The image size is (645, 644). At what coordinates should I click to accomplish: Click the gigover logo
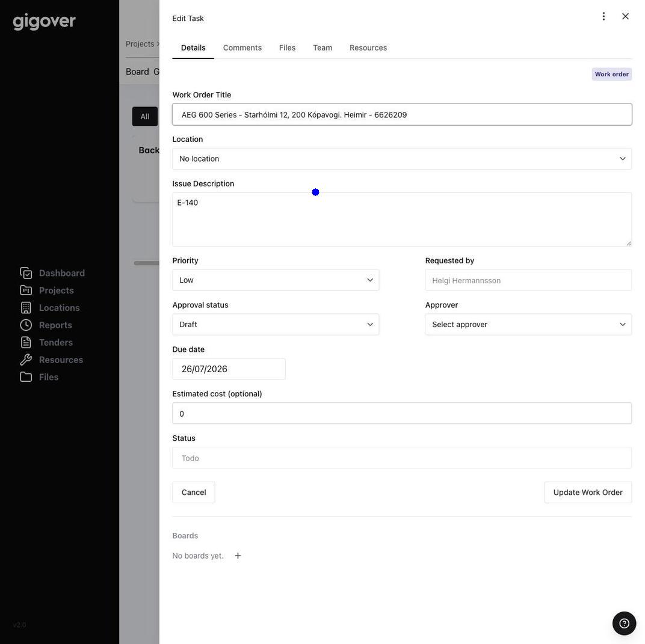44,22
